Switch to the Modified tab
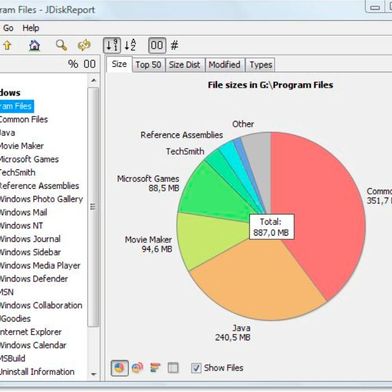392x392 pixels. tap(224, 65)
